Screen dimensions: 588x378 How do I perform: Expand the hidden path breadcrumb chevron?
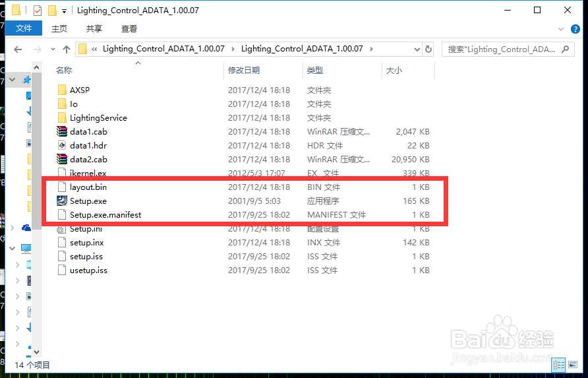[x=94, y=49]
